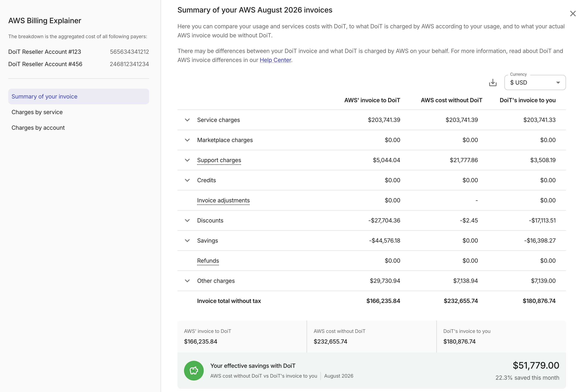
Task: Expand the Savings row
Action: (x=187, y=241)
